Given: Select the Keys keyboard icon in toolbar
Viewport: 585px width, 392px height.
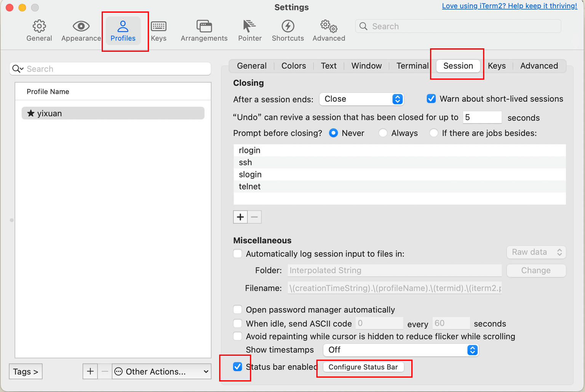Looking at the screenshot, I should point(158,26).
